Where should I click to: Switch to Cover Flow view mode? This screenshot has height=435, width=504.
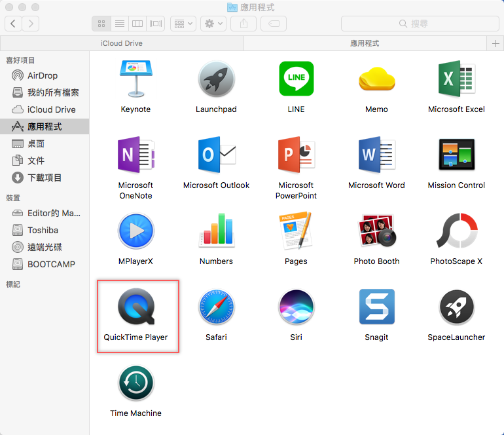click(x=156, y=24)
